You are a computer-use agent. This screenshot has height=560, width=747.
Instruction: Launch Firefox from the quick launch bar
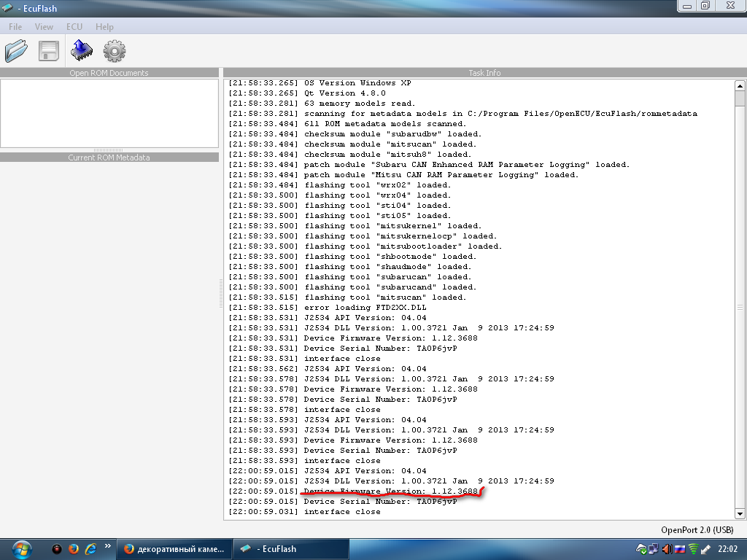point(74,549)
